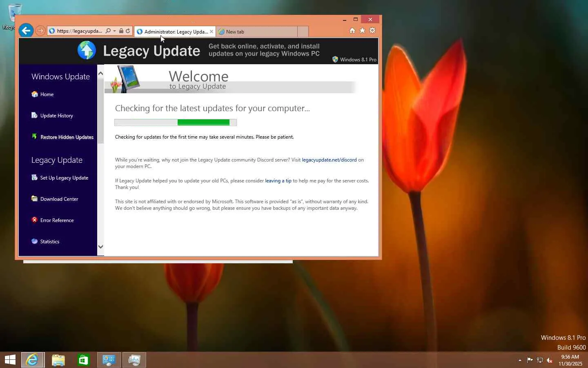Click the sidebar scrollbar down arrow
The image size is (588, 368).
click(x=100, y=247)
